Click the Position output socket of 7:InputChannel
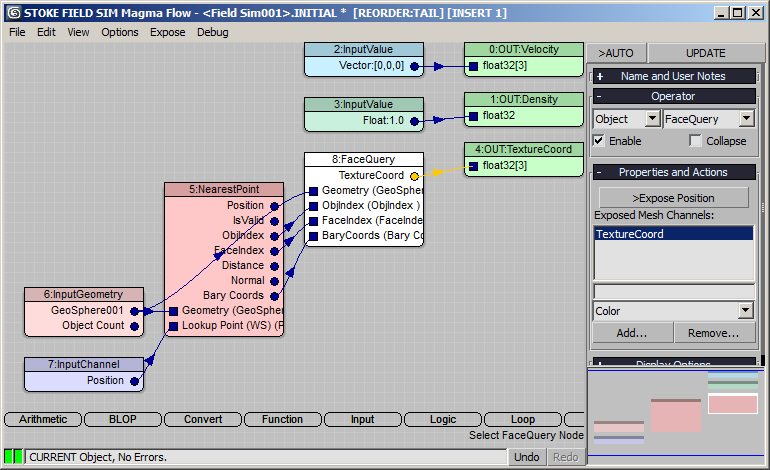 click(134, 381)
